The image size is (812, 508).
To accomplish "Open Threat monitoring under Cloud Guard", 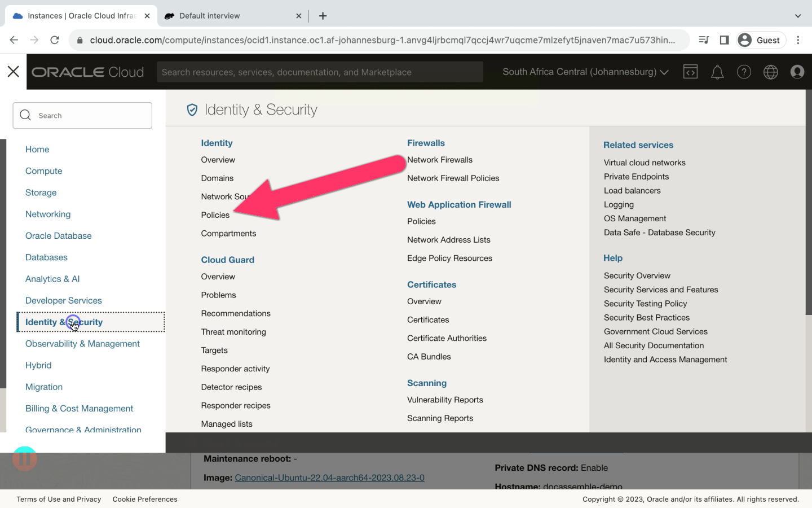I will click(x=233, y=332).
